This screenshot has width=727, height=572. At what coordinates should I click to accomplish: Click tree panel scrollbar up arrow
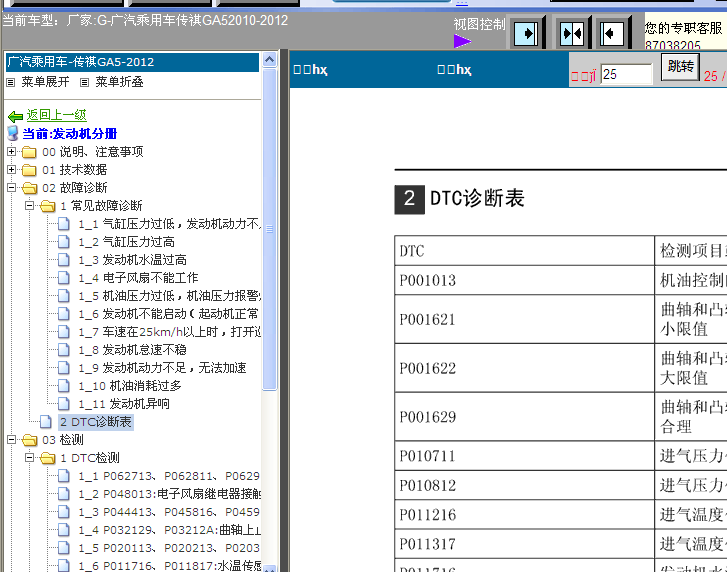click(x=269, y=59)
